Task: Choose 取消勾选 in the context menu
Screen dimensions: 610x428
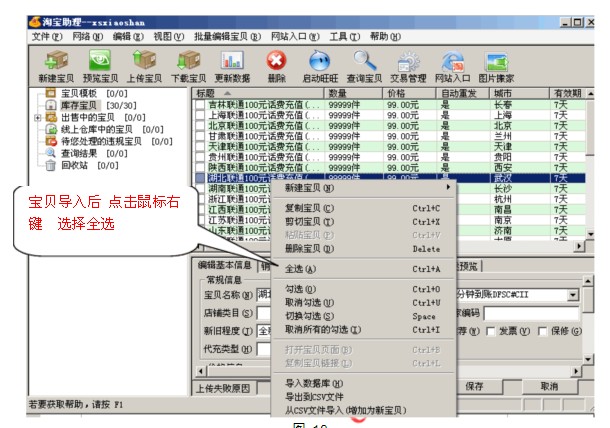Action: coord(364,303)
